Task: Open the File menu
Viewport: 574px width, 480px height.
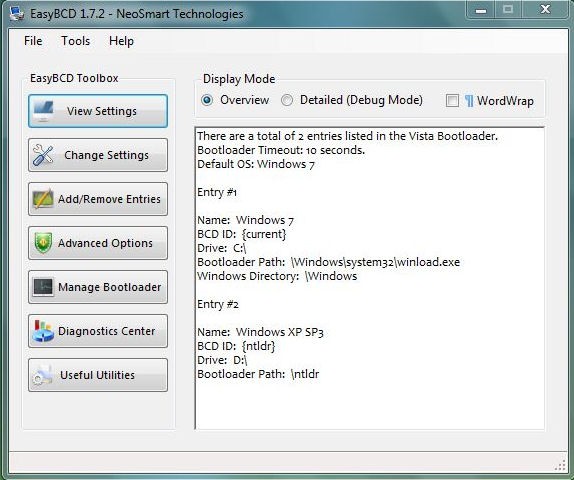Action: click(33, 41)
